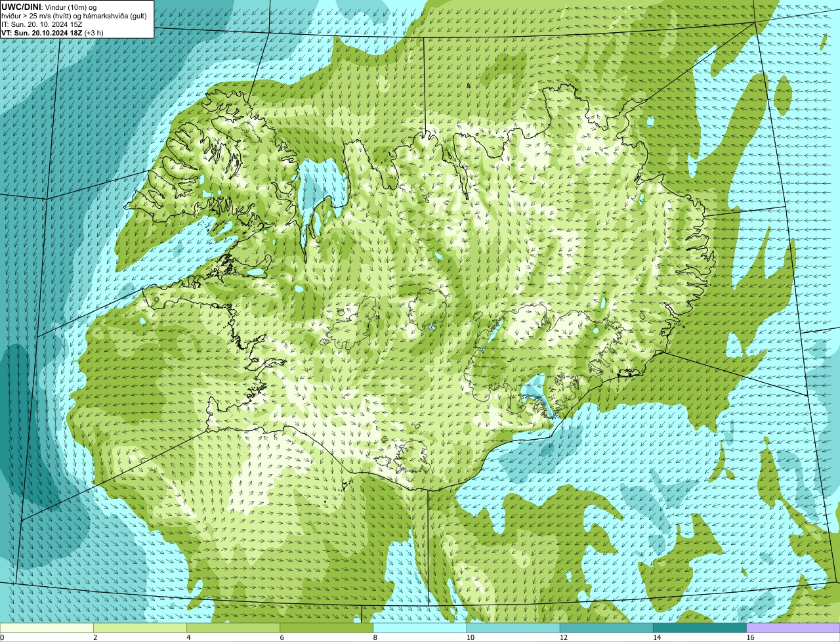Screen dimensions: 840x642
Task: Click the legend scale label "16"
Action: pos(750,637)
